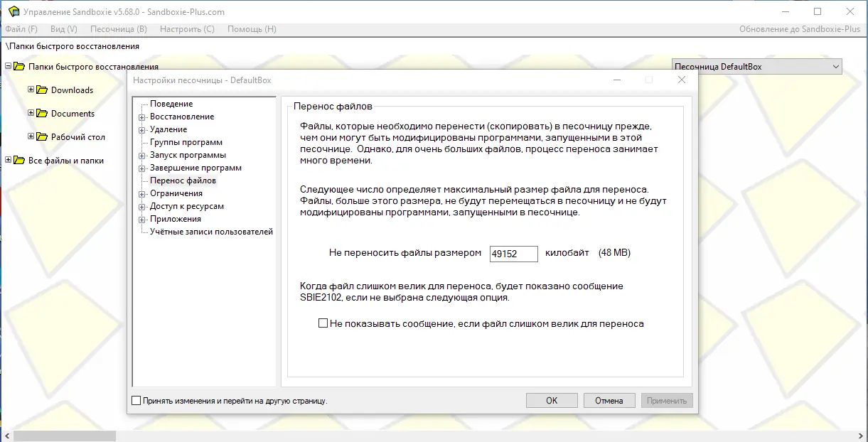Select Ограничения label in settings tree
868x442 pixels.
click(176, 193)
